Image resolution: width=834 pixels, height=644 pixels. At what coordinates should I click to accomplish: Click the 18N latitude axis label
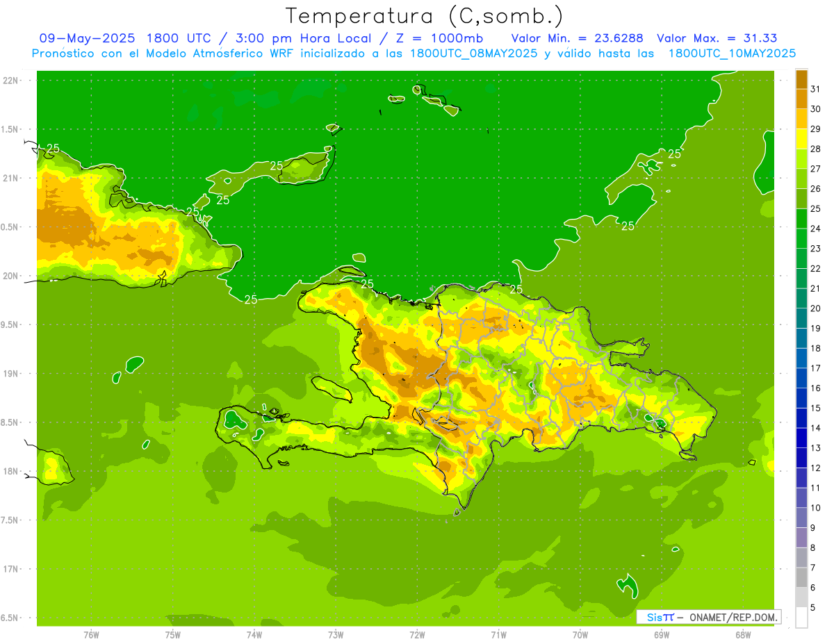[11, 472]
